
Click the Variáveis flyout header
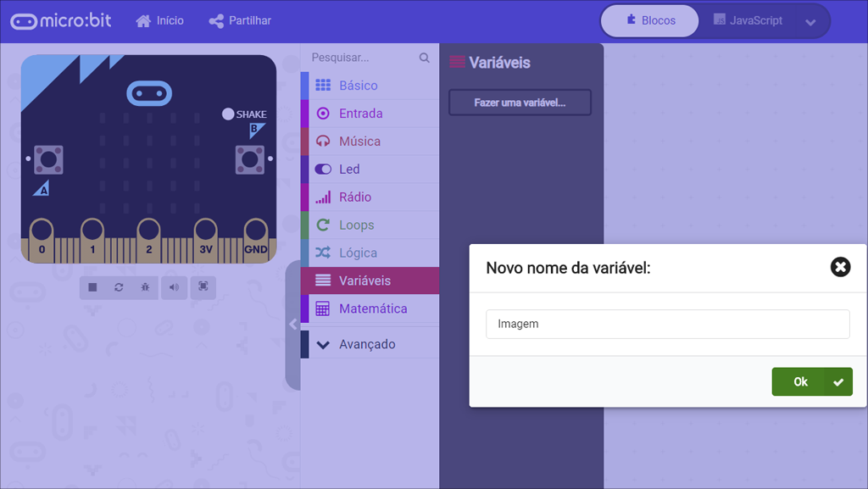490,63
